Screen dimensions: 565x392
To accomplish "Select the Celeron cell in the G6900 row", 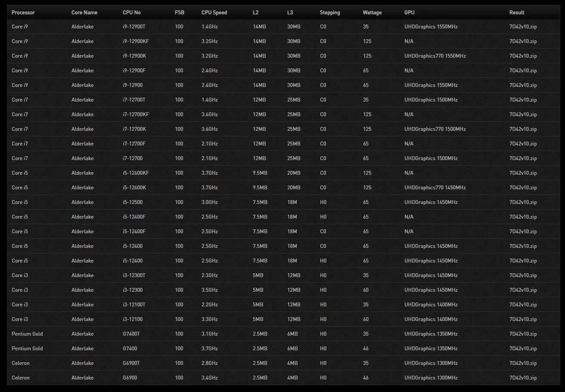I will [x=21, y=378].
